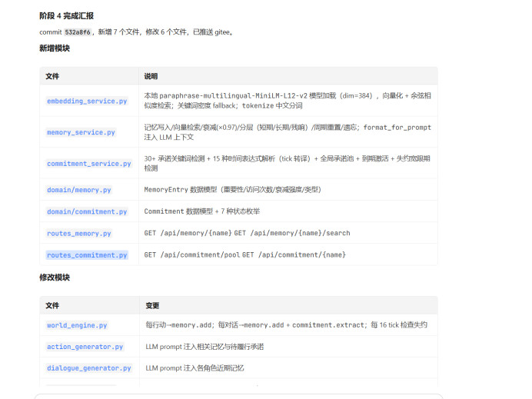Image resolution: width=532 pixels, height=399 pixels.
Task: Open the action_generator.py link
Action: pyautogui.click(x=85, y=347)
